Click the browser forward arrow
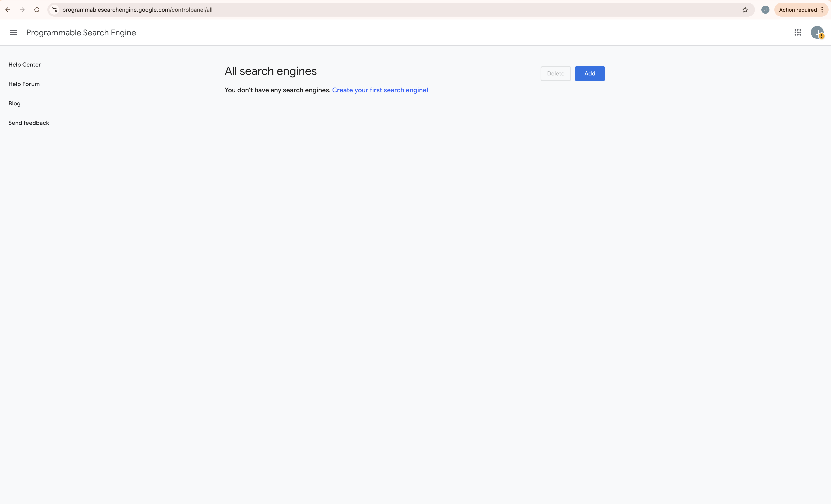 point(22,10)
